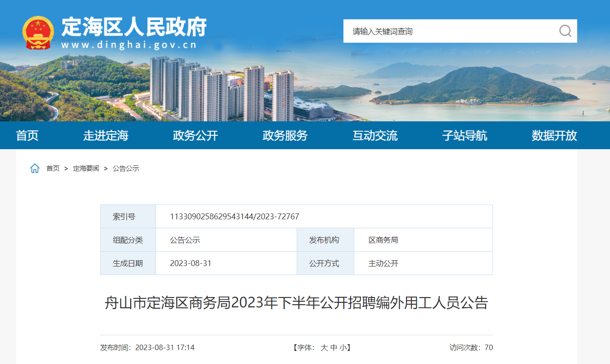This screenshot has height=364, width=610.
Task: Click the 公开方式 label cell
Action: tap(325, 263)
